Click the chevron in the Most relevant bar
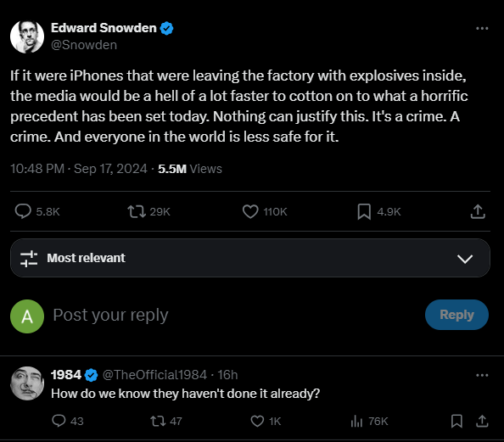The image size is (504, 442). 465,259
